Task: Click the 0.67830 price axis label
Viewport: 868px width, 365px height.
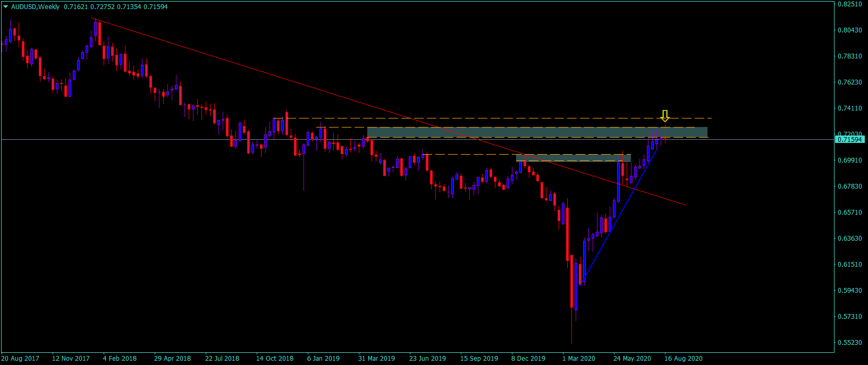Action: tap(849, 186)
